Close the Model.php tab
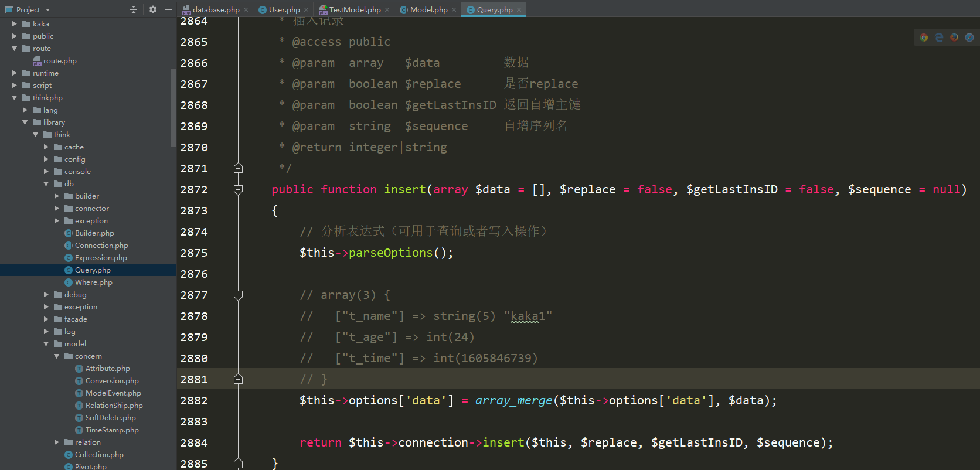980x470 pixels. [454, 10]
